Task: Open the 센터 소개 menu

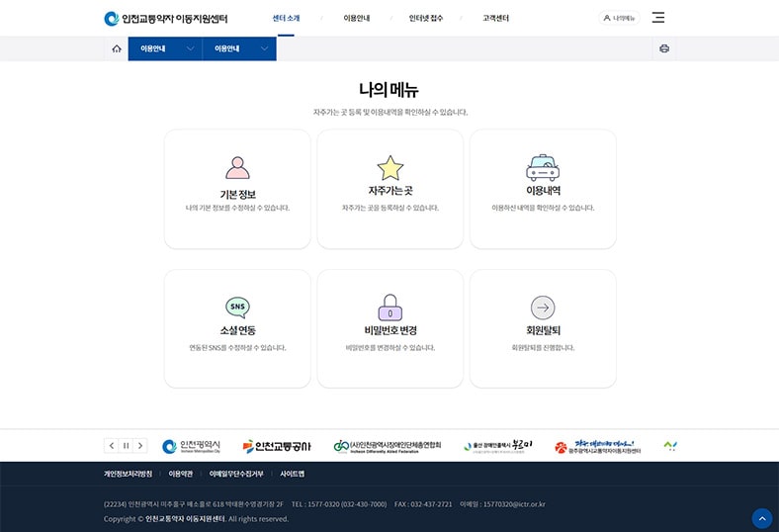Action: point(285,18)
